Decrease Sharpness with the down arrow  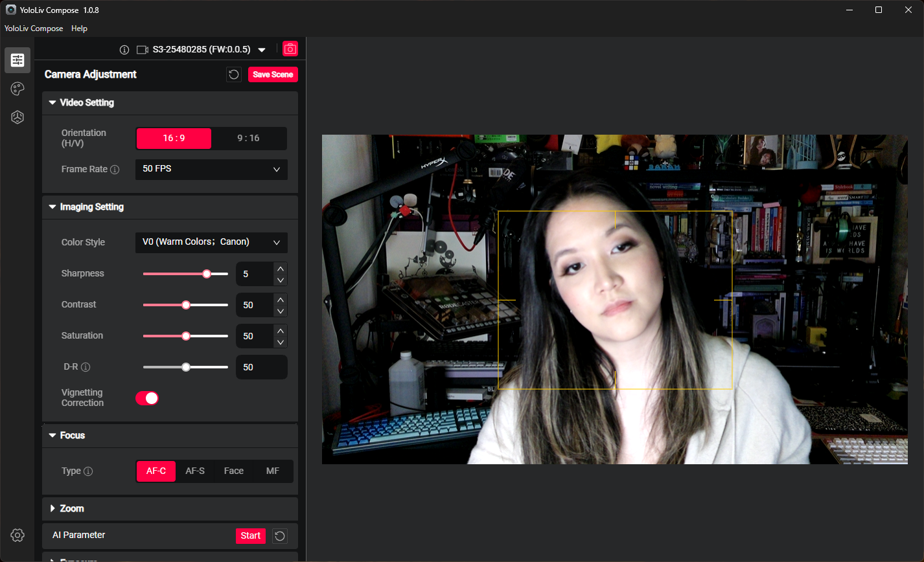[280, 280]
